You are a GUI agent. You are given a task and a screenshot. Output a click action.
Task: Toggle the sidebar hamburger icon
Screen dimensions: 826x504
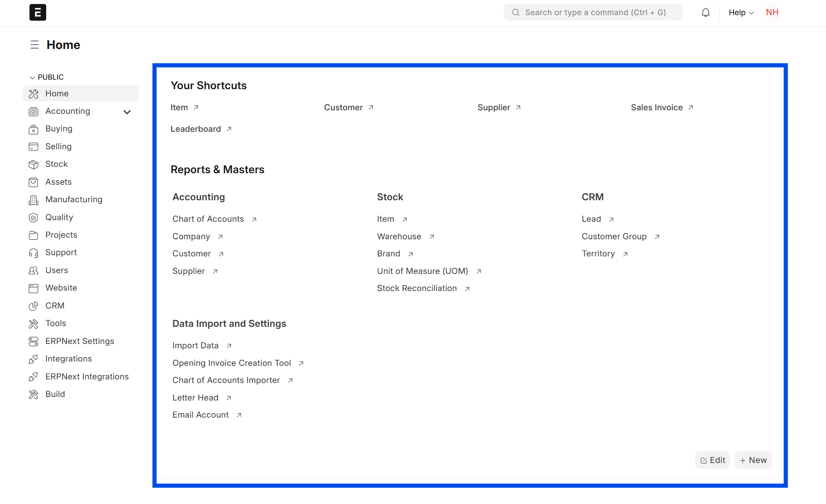(x=35, y=45)
